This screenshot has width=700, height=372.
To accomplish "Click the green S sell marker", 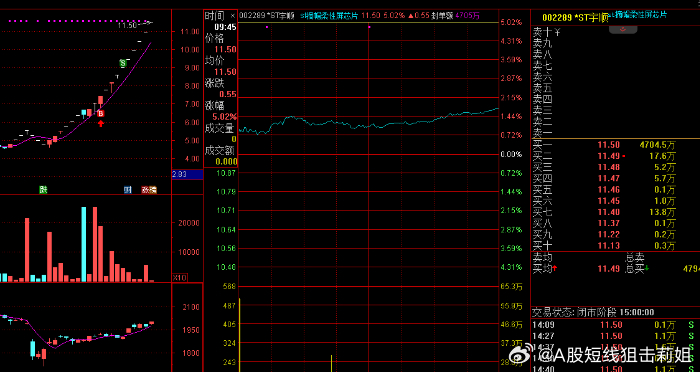I will tap(123, 63).
